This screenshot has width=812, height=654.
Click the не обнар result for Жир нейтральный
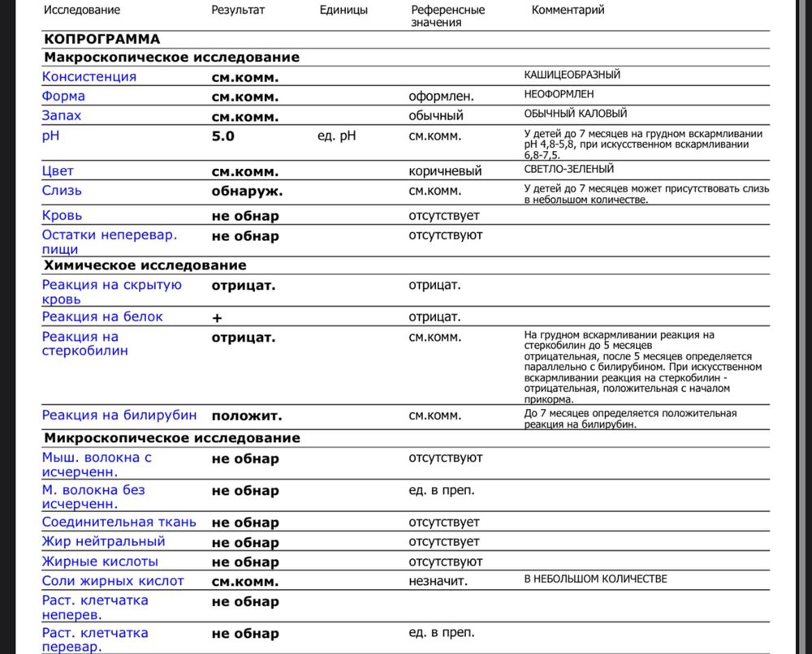(245, 542)
